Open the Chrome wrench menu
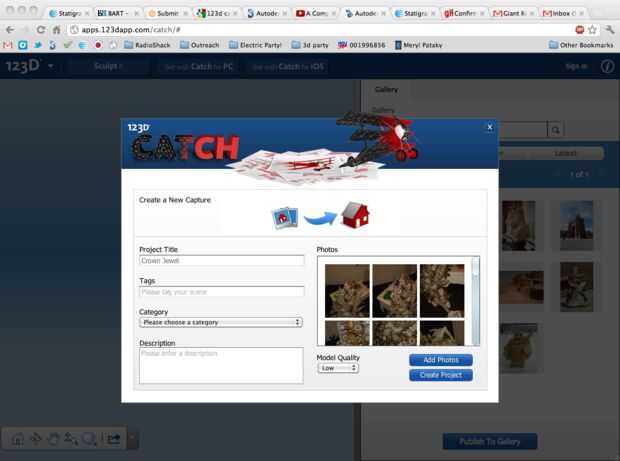 point(609,30)
